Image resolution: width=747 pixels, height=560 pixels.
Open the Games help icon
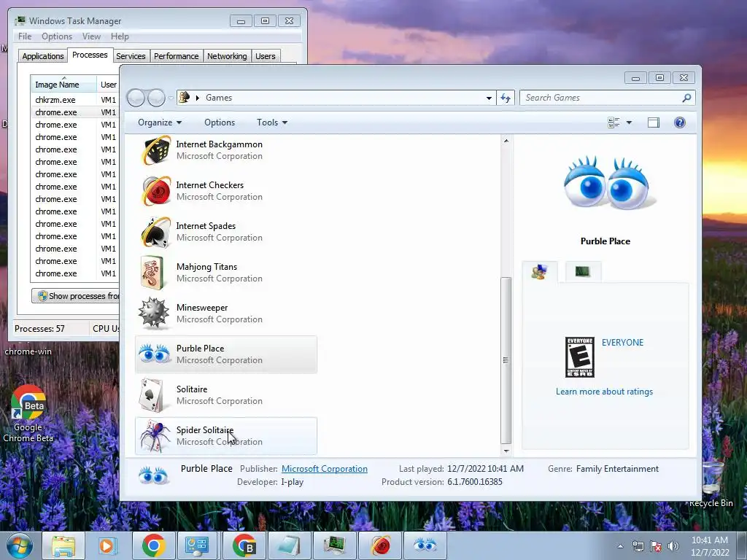coord(680,122)
